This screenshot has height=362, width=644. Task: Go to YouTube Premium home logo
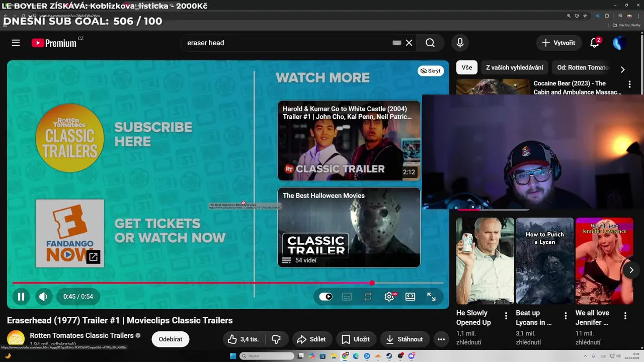(x=54, y=43)
